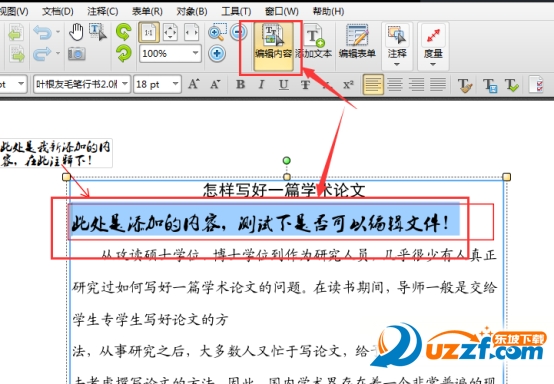Decrease the font size with smaller A

[x=215, y=84]
